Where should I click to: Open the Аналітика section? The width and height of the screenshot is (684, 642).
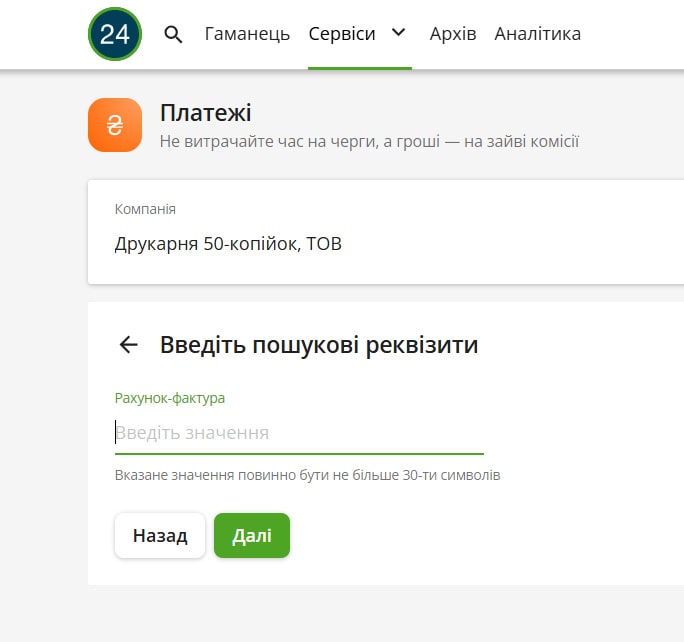coord(537,34)
